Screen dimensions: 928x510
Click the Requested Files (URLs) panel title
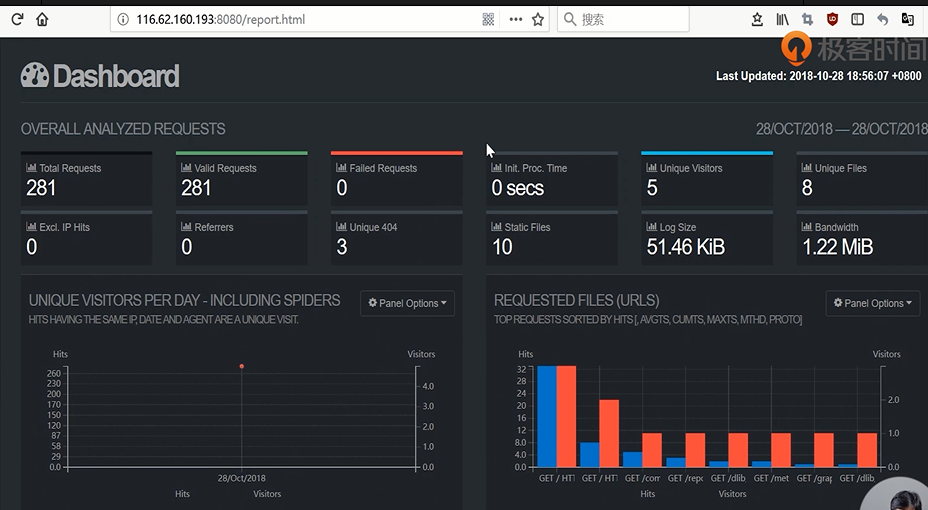click(576, 301)
